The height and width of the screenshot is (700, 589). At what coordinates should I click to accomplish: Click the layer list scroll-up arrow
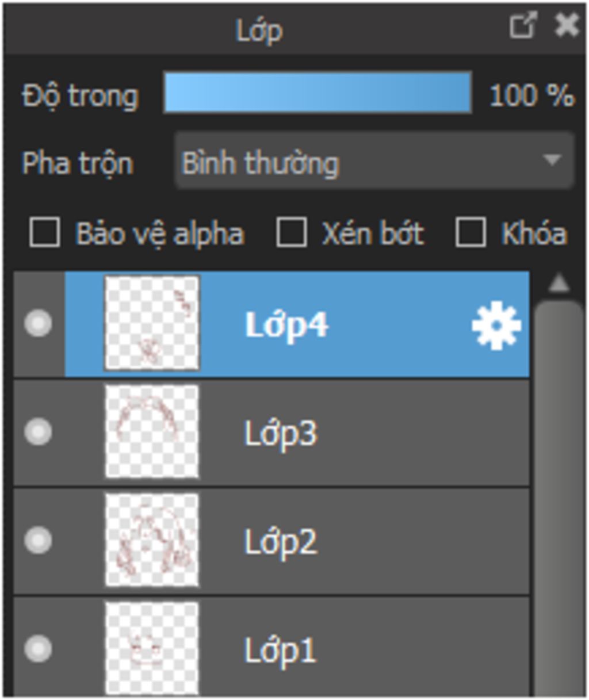[x=559, y=283]
